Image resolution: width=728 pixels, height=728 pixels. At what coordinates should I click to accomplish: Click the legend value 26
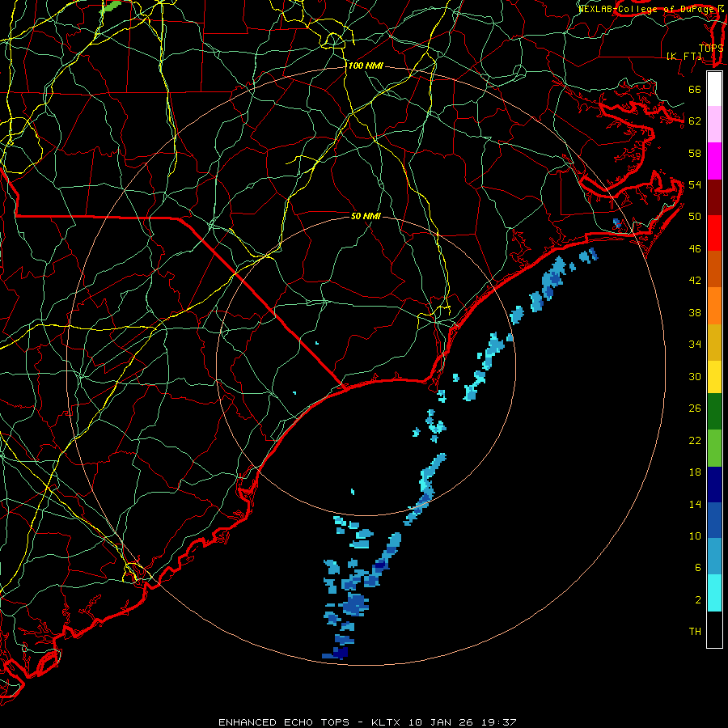(695, 408)
